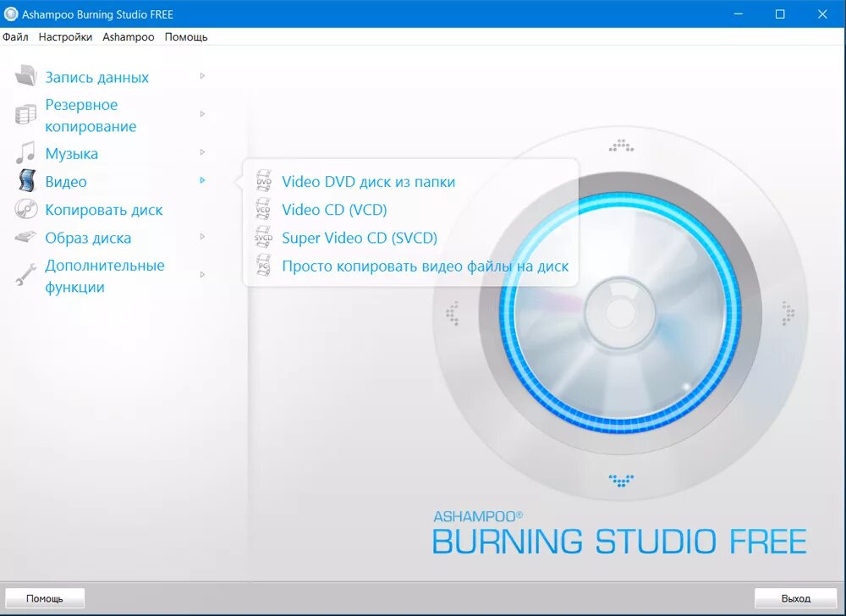
Task: Collapse the Видео submenu arrow
Action: (202, 180)
